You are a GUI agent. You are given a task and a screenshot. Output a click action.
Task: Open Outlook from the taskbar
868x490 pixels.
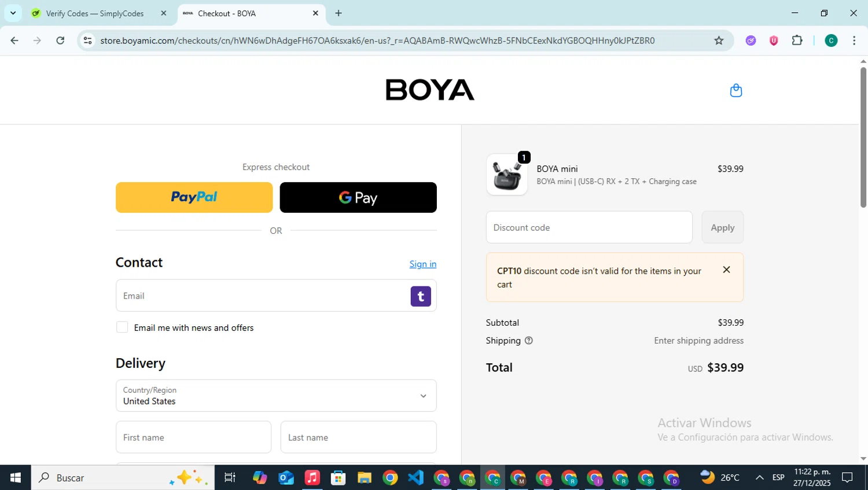click(286, 477)
